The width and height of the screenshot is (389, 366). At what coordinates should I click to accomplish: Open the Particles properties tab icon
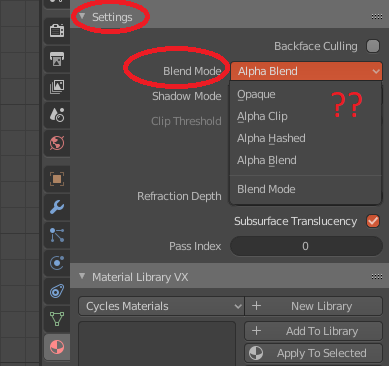57,235
